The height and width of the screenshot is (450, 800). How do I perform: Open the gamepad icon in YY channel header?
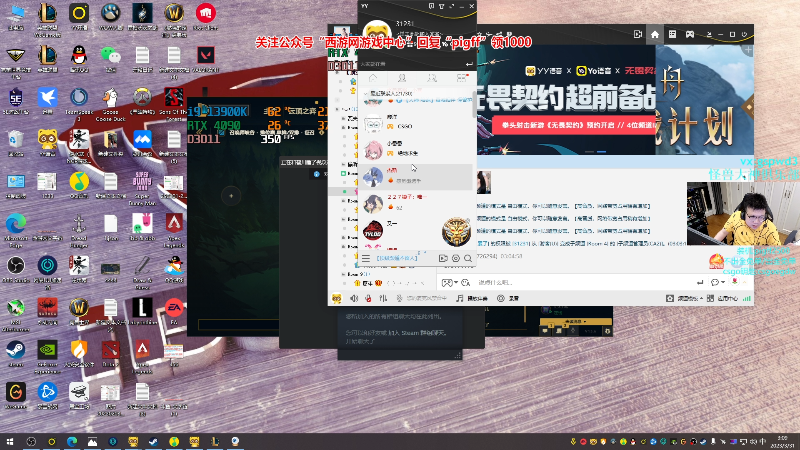click(x=690, y=34)
